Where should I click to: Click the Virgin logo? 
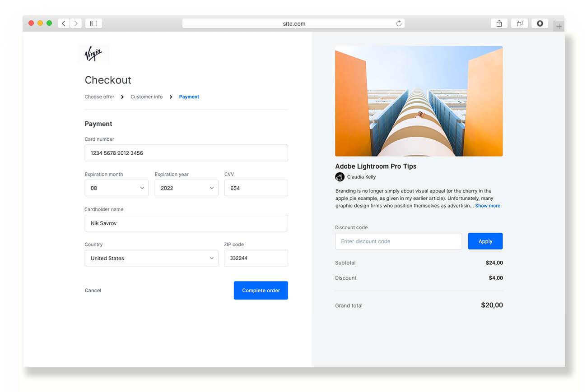(x=93, y=54)
